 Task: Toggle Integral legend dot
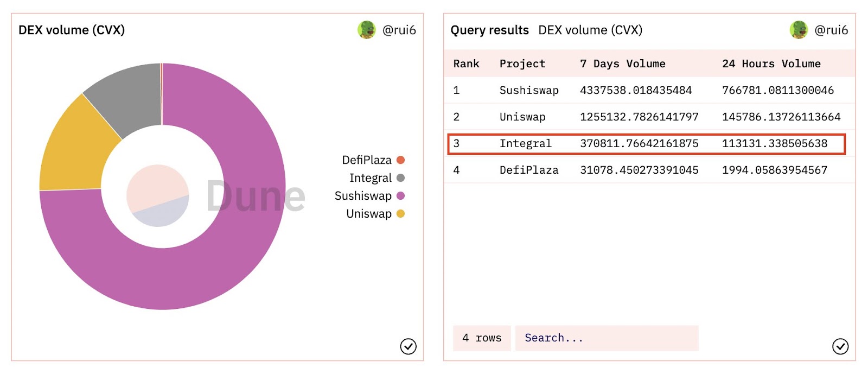tap(401, 178)
